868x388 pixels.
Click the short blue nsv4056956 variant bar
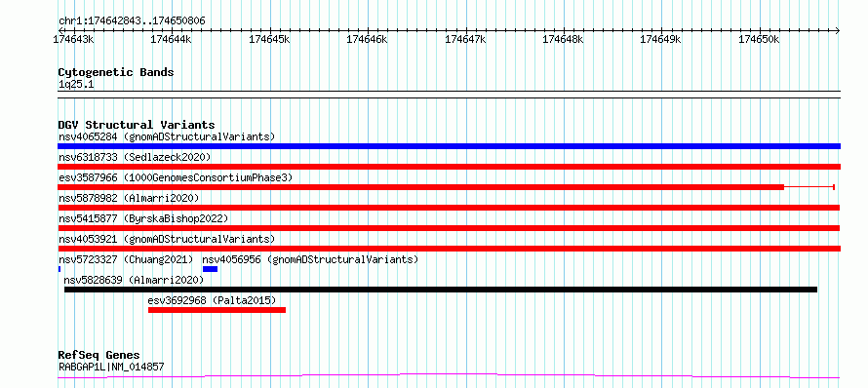(211, 269)
